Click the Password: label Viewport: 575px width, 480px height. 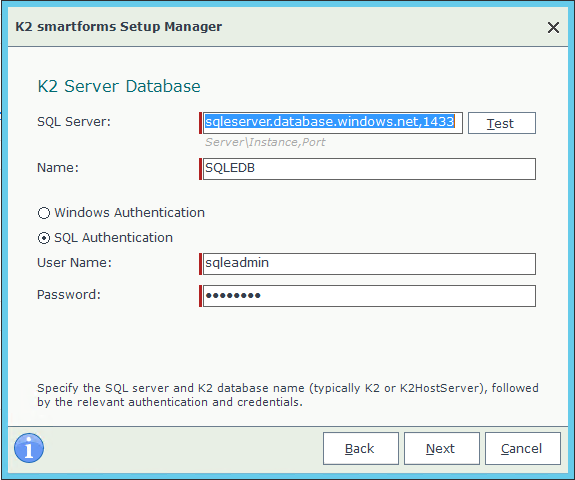[69, 294]
